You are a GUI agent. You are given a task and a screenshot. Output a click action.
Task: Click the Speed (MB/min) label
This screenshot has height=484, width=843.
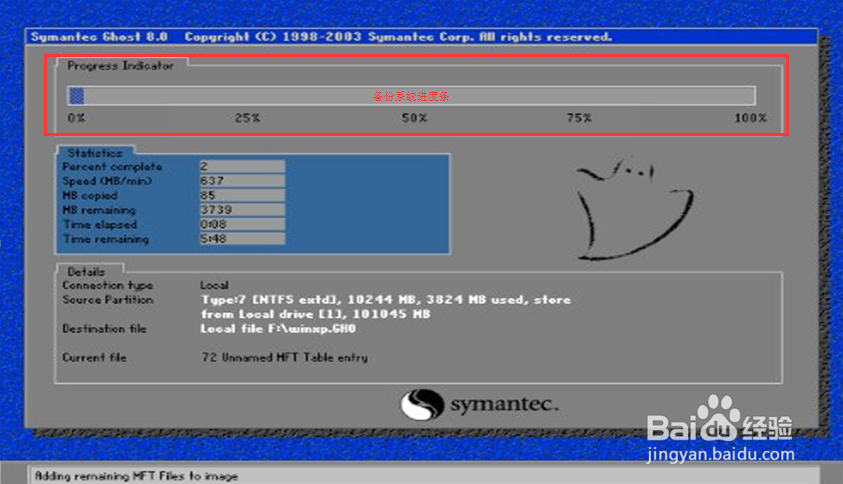click(107, 181)
